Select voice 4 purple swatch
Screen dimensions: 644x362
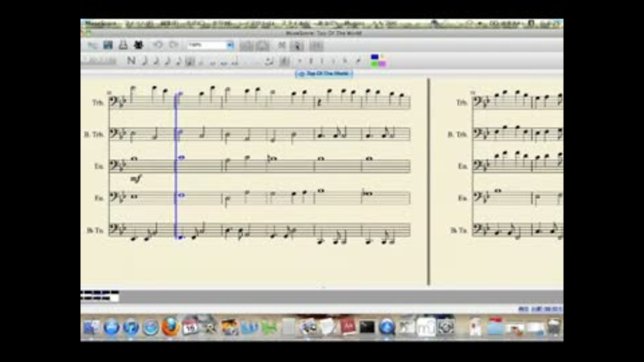click(x=382, y=64)
